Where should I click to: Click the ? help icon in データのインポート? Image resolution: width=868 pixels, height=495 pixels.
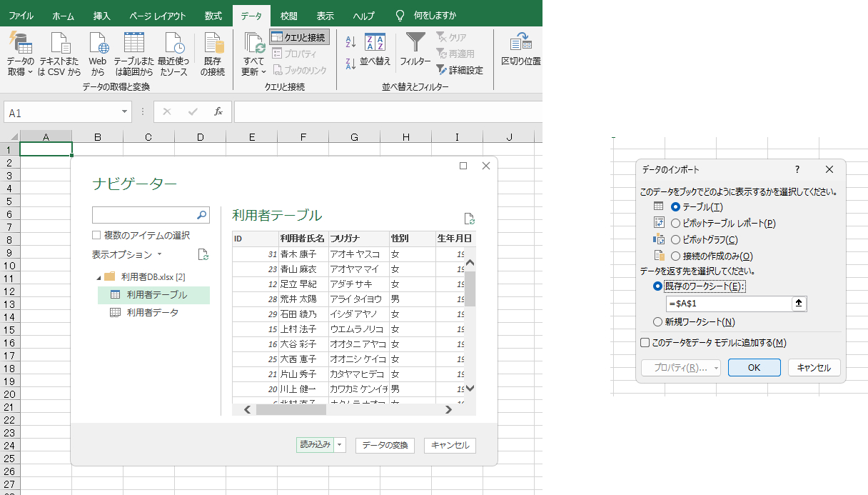click(x=797, y=170)
